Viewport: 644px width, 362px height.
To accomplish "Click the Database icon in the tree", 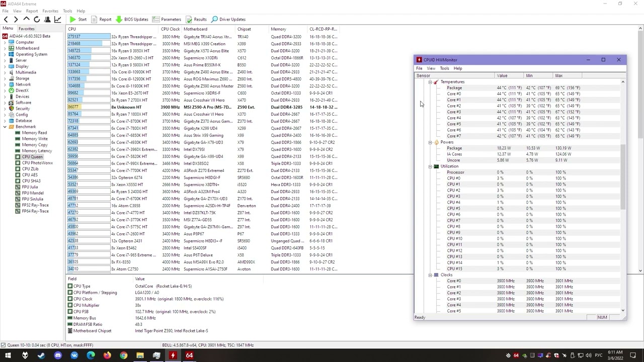I will pos(12,121).
